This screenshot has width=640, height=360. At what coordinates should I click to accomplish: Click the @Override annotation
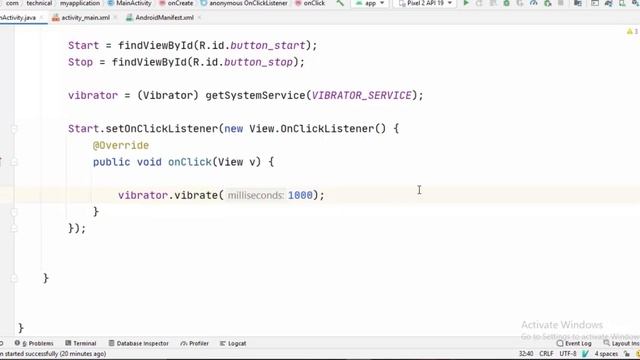121,145
